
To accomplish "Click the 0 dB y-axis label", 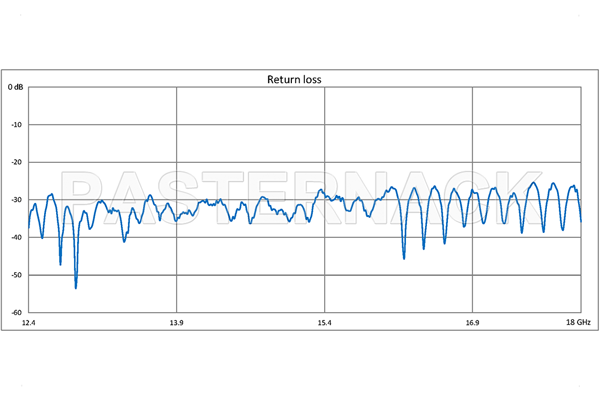I will [x=16, y=88].
